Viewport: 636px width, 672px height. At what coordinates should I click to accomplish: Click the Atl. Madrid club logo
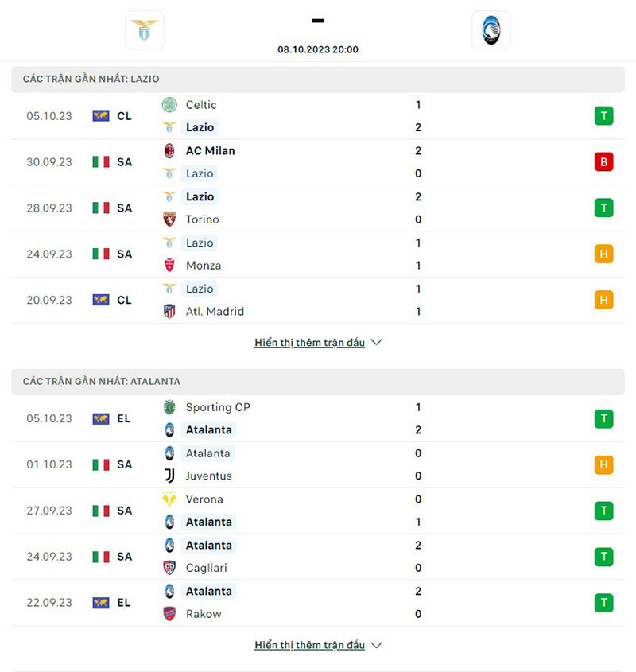click(x=169, y=312)
